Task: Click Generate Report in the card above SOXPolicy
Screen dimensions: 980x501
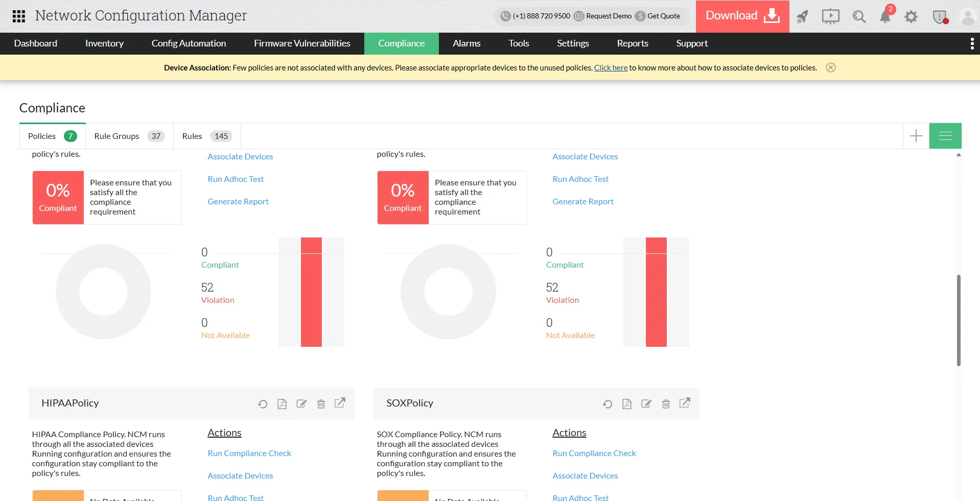Action: (x=583, y=201)
